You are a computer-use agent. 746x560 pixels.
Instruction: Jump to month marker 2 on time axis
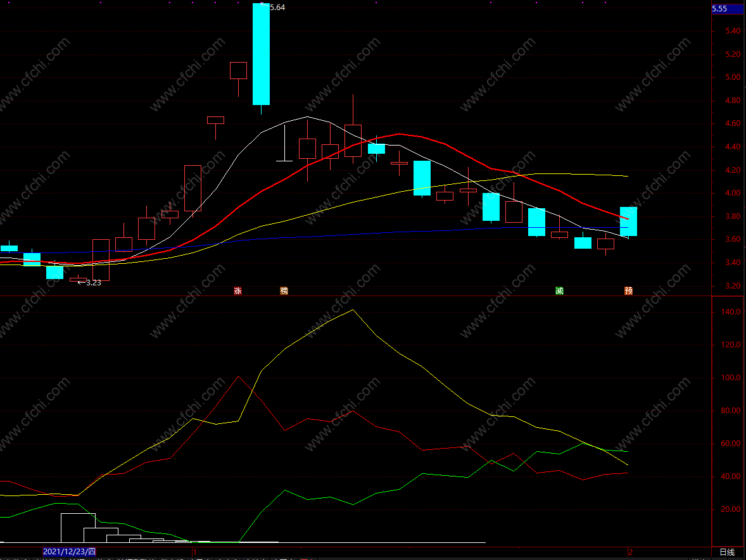[630, 552]
